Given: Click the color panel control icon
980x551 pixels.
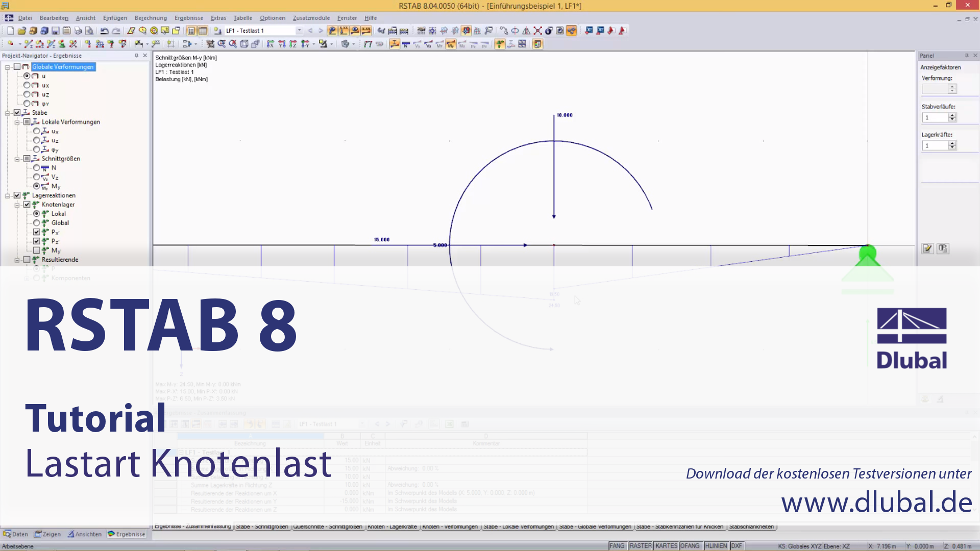Looking at the screenshot, I should pyautogui.click(x=537, y=44).
